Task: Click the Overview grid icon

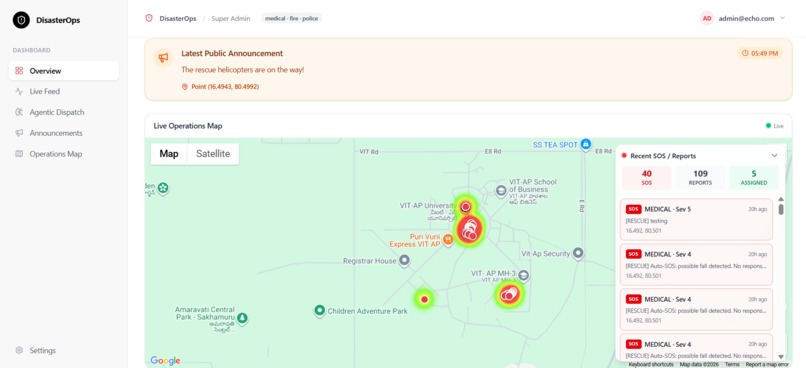Action: [19, 71]
